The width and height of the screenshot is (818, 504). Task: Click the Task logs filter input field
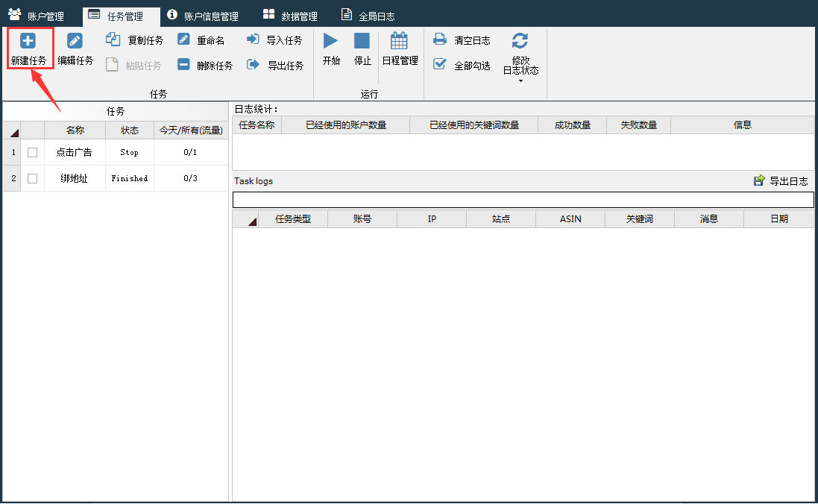tap(523, 199)
